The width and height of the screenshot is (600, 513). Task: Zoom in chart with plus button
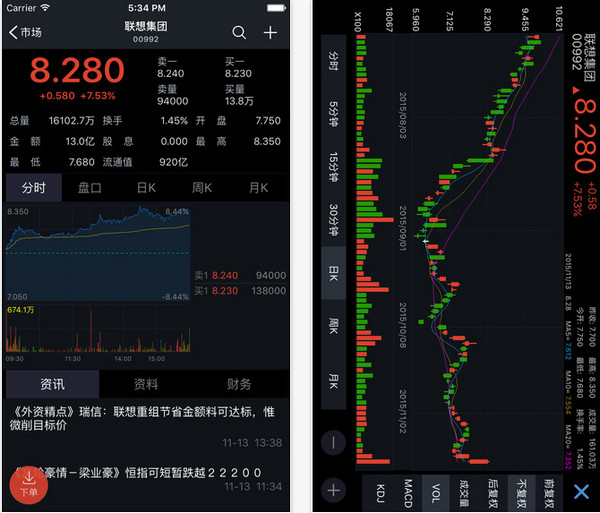[333, 490]
